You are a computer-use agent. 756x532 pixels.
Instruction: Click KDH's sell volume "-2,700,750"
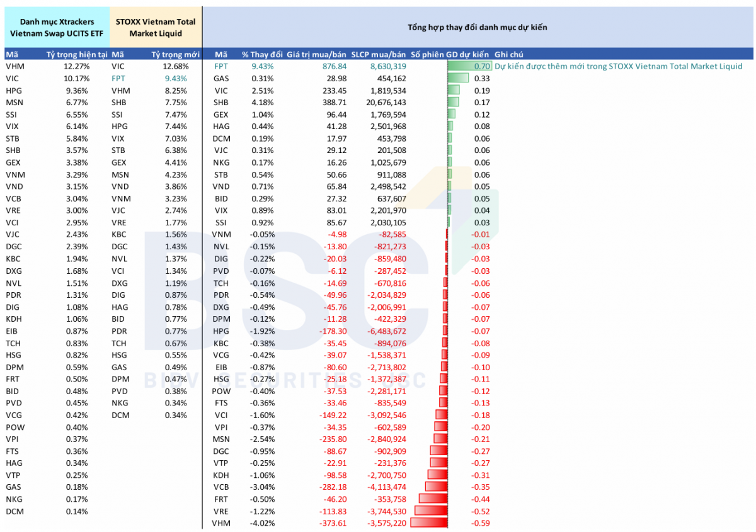pos(387,475)
